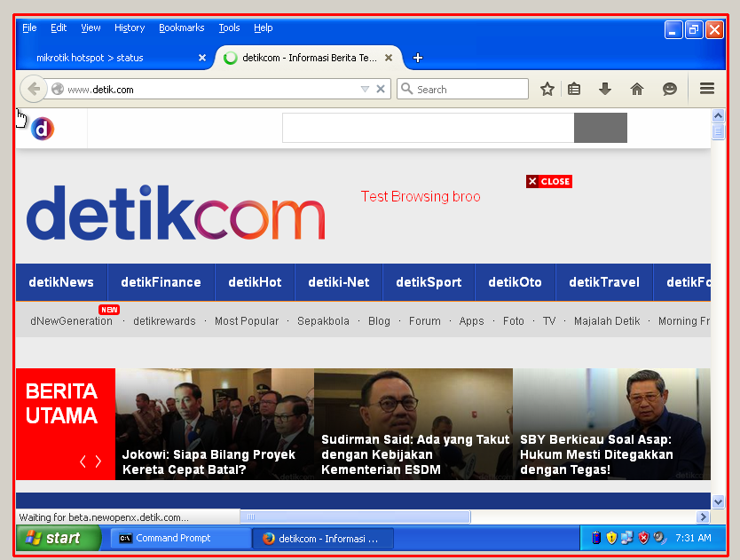Open the Help menu
This screenshot has width=740, height=560.
263,28
